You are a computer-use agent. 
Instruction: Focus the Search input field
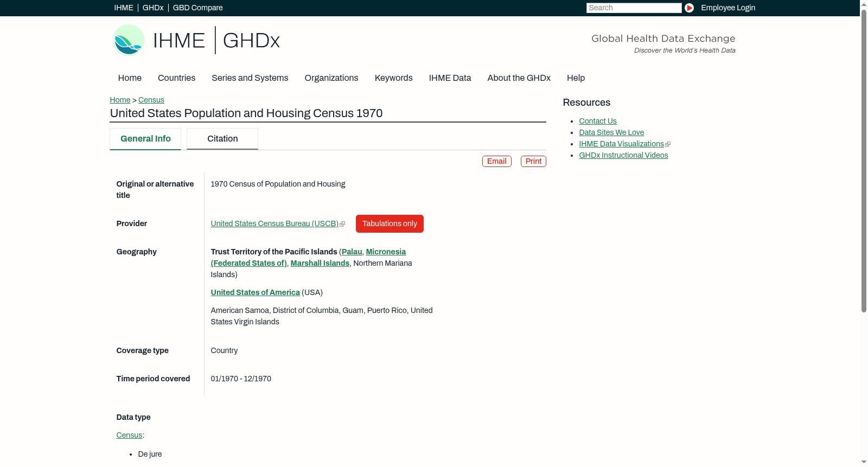pos(634,8)
